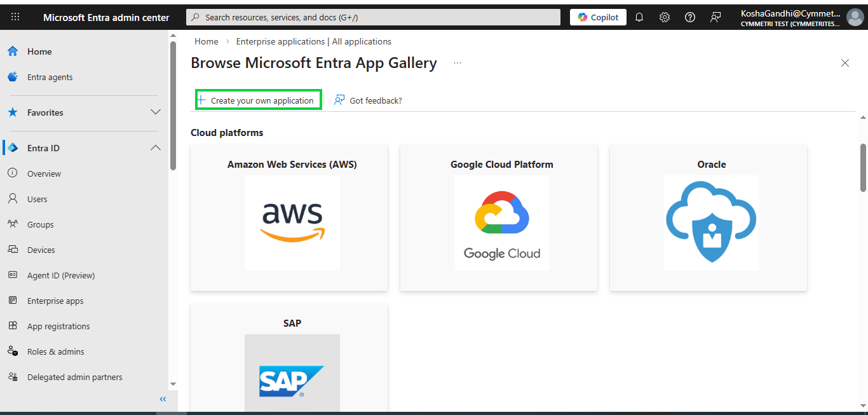Viewport: 868px width, 415px height.
Task: Select the Amazon Web Services card
Action: point(289,218)
